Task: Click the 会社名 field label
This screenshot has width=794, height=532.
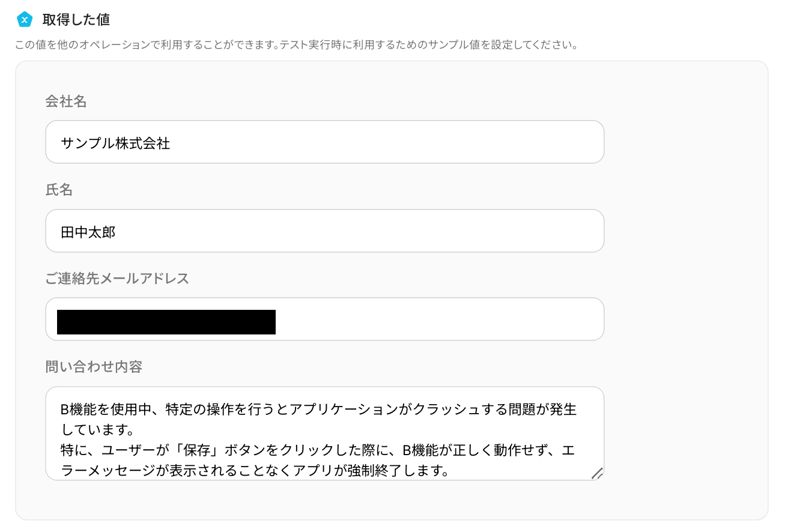Action: point(66,102)
